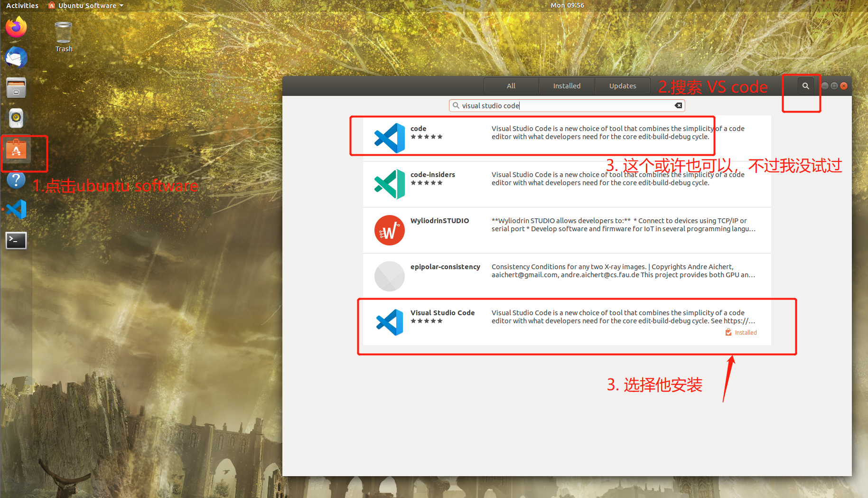Open the clock and calendar panel
The width and height of the screenshot is (868, 498).
tap(567, 5)
